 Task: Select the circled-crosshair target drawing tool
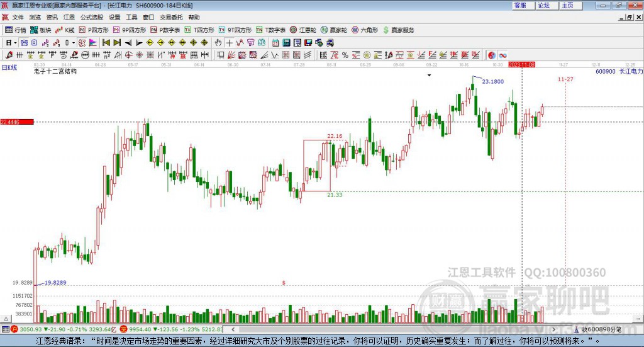128,55
